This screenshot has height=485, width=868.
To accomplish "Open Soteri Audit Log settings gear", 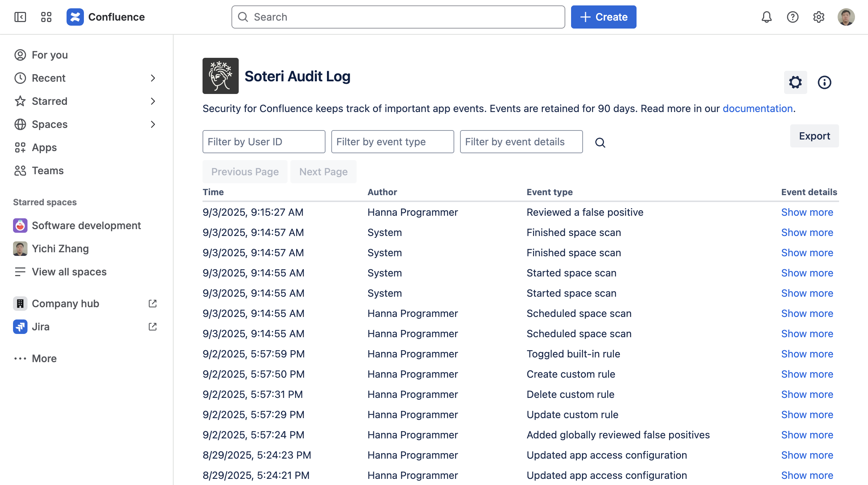I will tap(795, 82).
